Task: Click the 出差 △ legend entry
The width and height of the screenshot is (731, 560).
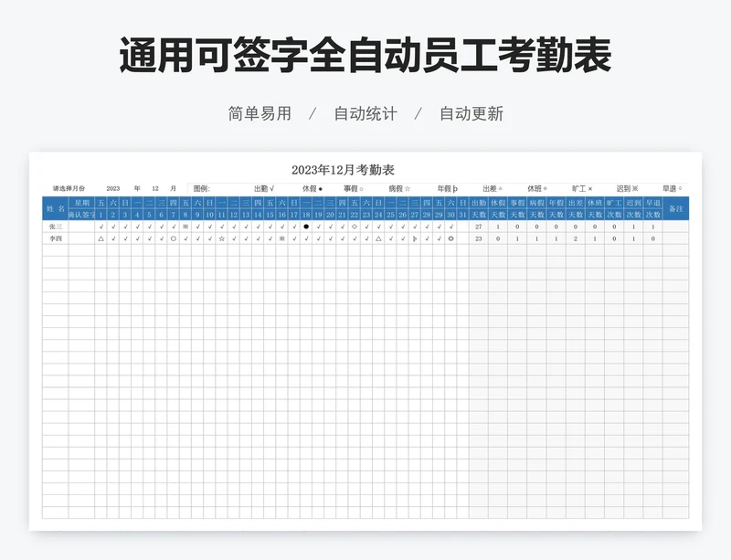Action: [493, 188]
